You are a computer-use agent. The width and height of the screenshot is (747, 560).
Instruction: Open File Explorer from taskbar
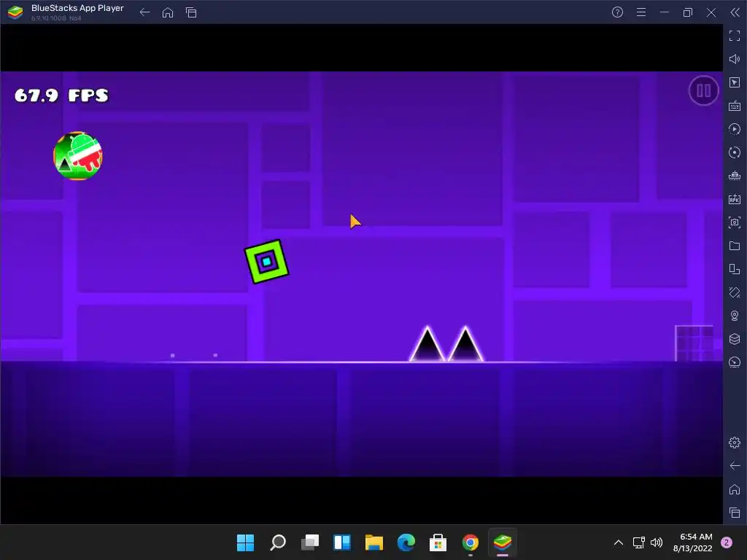[x=374, y=542]
